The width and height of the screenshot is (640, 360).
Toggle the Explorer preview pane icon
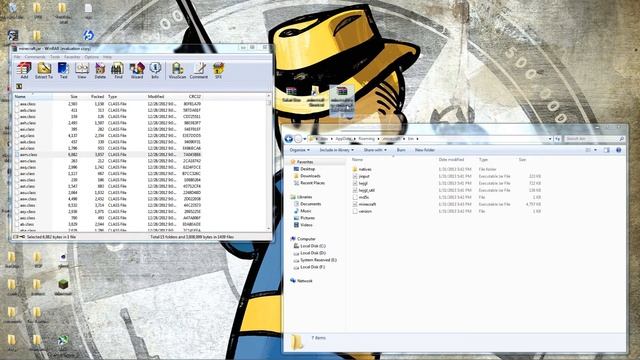(x=607, y=150)
